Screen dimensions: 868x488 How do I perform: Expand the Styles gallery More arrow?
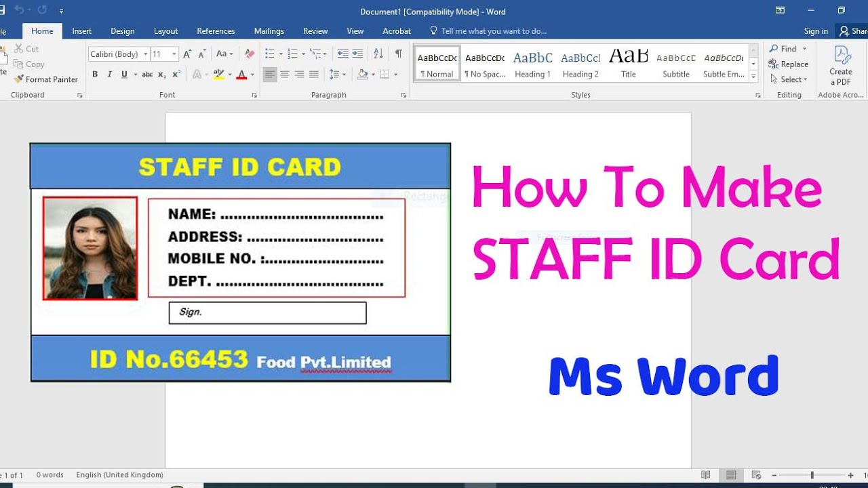tap(754, 77)
